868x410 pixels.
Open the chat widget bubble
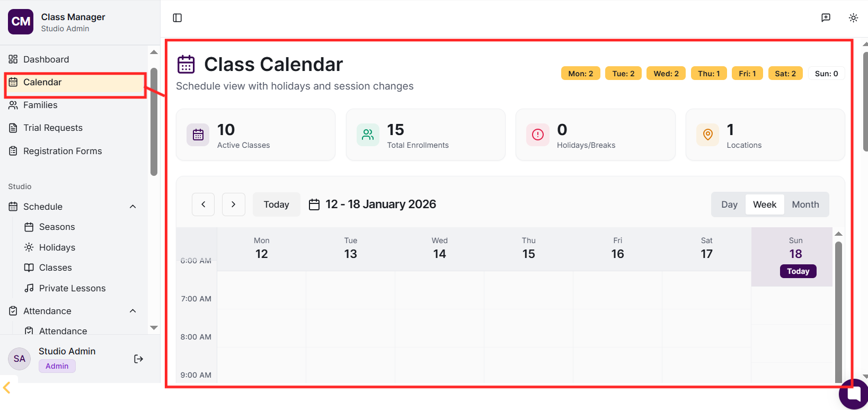854,394
